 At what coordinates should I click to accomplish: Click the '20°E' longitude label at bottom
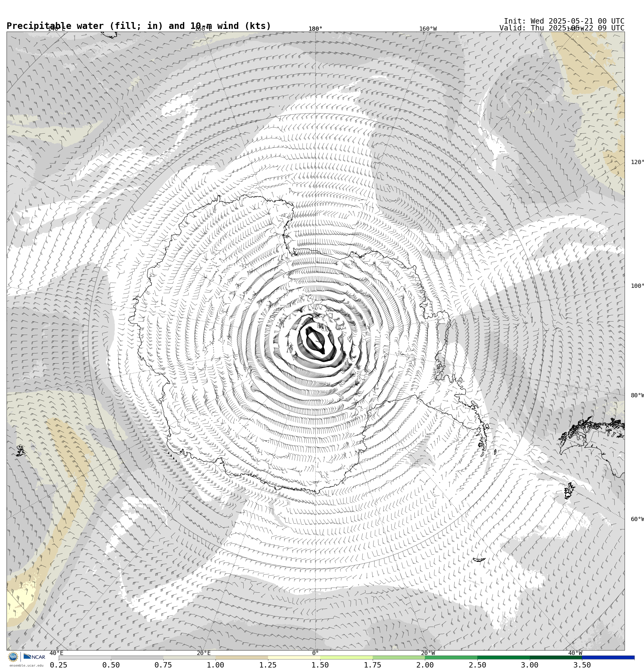(203, 653)
